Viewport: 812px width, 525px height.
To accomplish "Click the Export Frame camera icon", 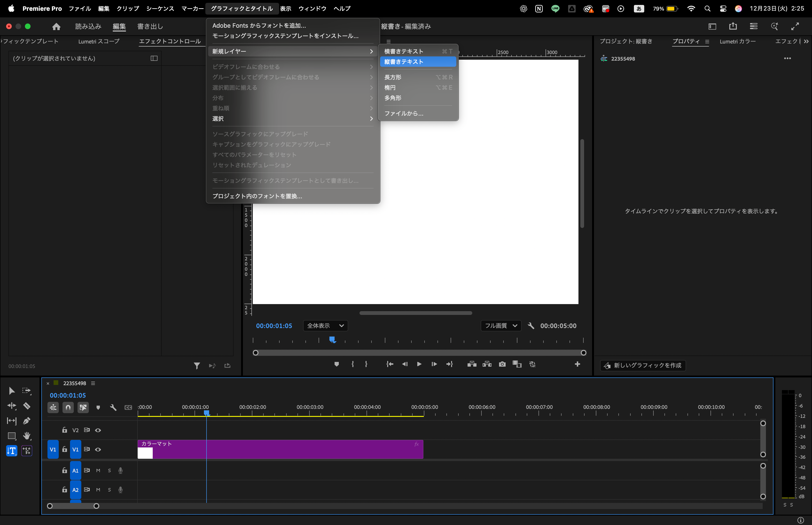I will coord(502,364).
